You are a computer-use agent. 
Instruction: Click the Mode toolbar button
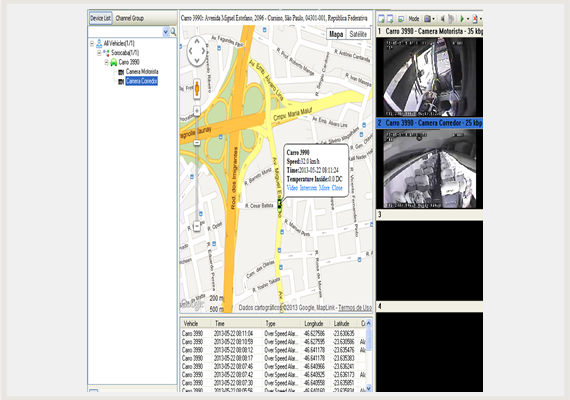pyautogui.click(x=414, y=19)
